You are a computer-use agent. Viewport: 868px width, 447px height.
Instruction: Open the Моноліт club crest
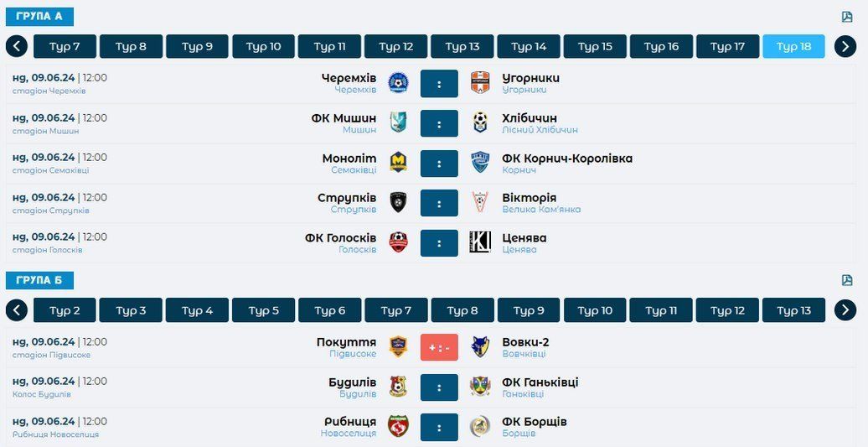pyautogui.click(x=399, y=163)
